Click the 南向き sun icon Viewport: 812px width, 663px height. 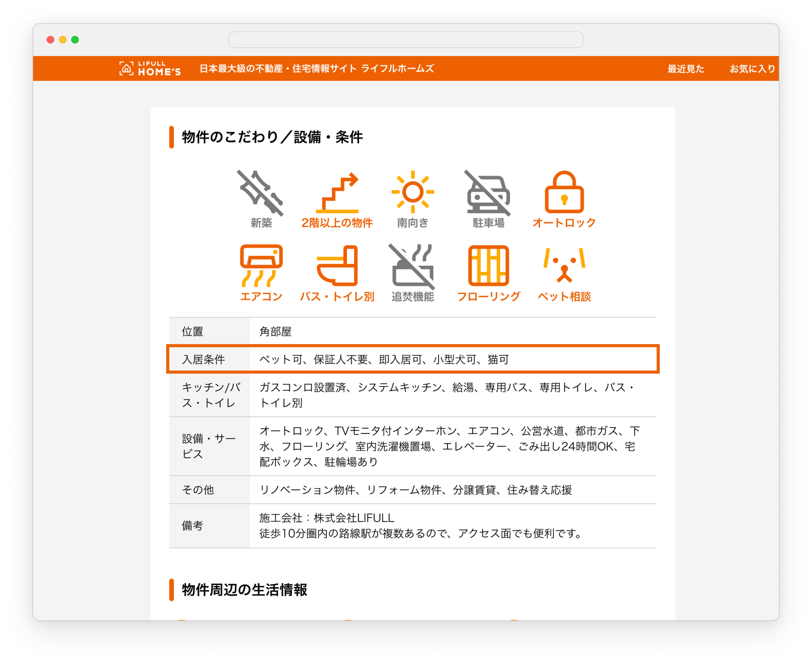(413, 192)
